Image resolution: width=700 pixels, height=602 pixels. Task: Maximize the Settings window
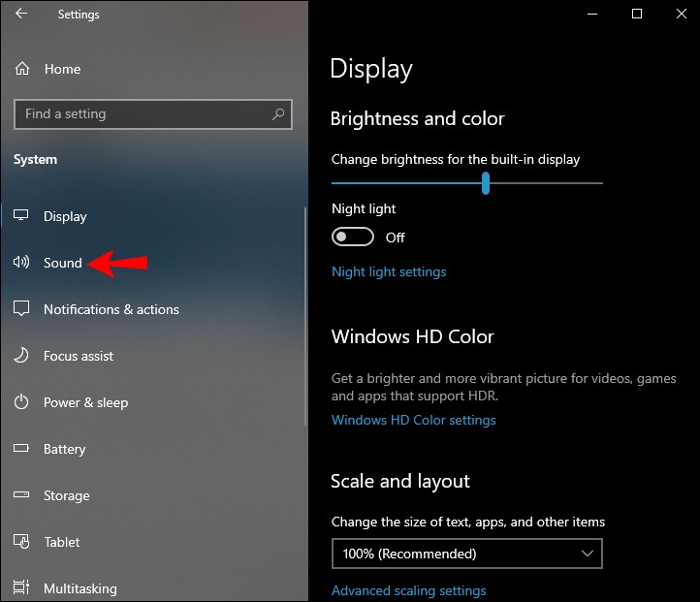(637, 14)
